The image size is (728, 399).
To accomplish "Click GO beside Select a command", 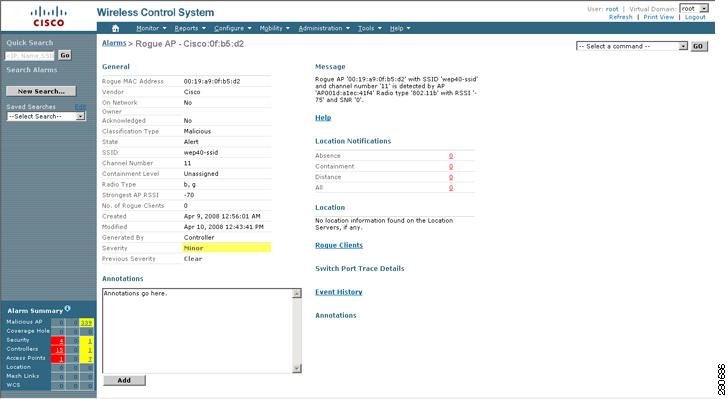I will (698, 46).
